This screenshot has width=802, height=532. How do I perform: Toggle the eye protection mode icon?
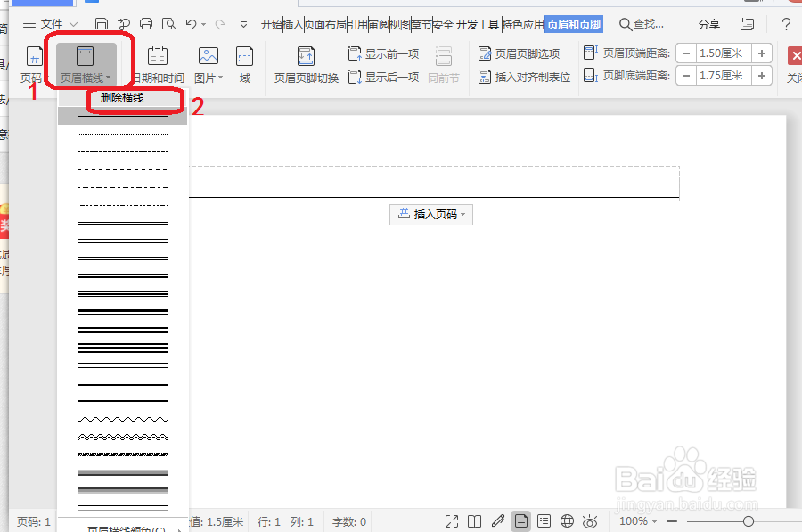[x=590, y=521]
